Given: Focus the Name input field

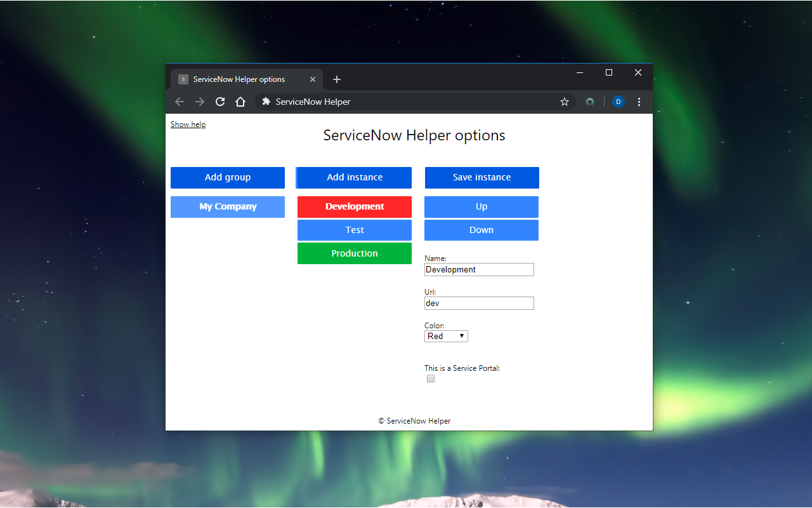Looking at the screenshot, I should click(x=479, y=270).
